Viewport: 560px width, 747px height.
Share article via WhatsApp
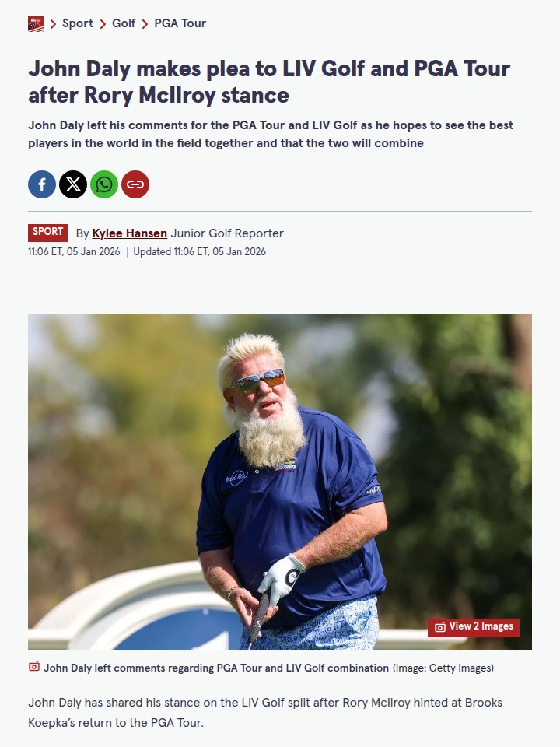pyautogui.click(x=104, y=184)
